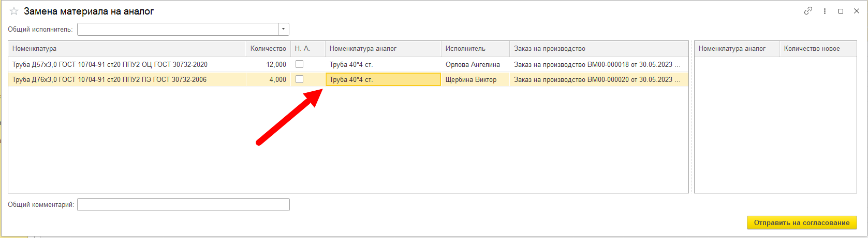Image resolution: width=868 pixels, height=238 pixels.
Task: Copy link to this form icon
Action: (x=808, y=11)
